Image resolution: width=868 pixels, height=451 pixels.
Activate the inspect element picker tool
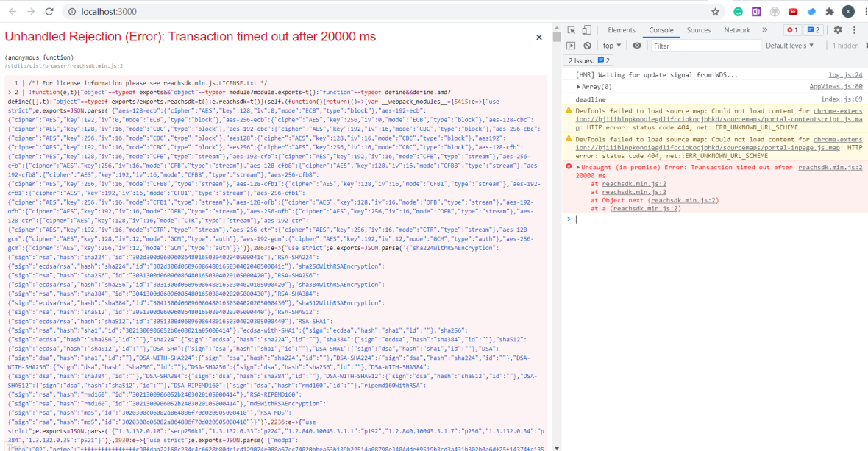(x=572, y=30)
